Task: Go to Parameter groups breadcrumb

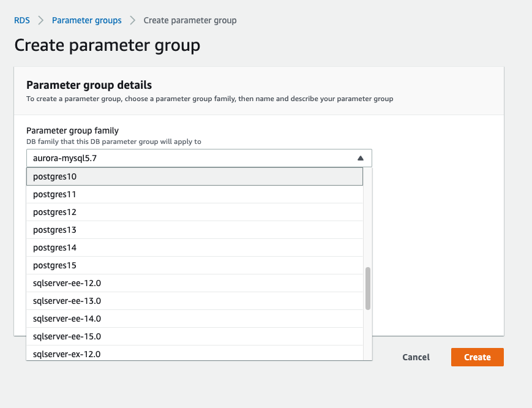Action: [86, 20]
